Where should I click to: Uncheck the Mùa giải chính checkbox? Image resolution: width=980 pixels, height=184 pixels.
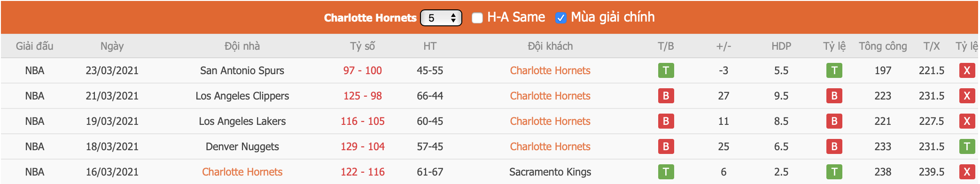point(560,18)
